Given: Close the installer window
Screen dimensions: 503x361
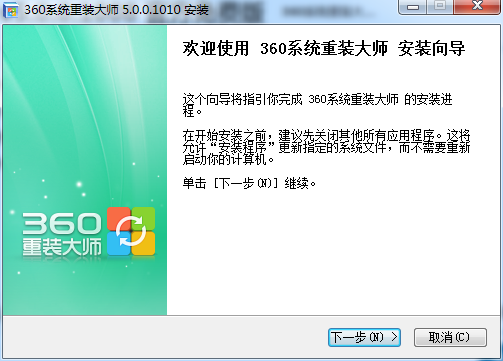Looking at the screenshot, I should coord(477,6).
